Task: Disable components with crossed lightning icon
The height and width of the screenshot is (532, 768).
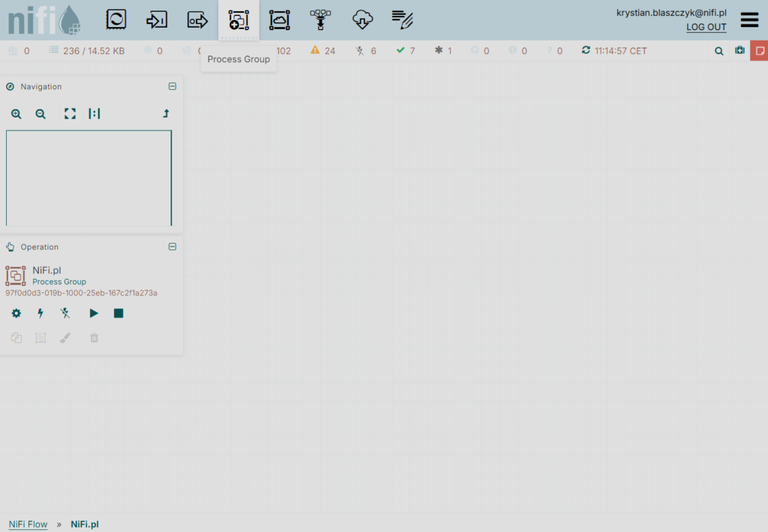Action: pyautogui.click(x=65, y=313)
